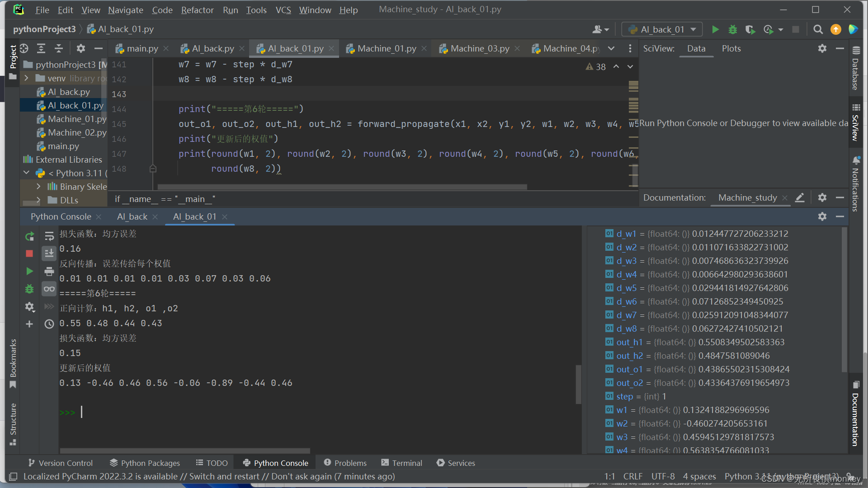The image size is (868, 488).
Task: Collapse all in Project tree
Action: [x=59, y=48]
